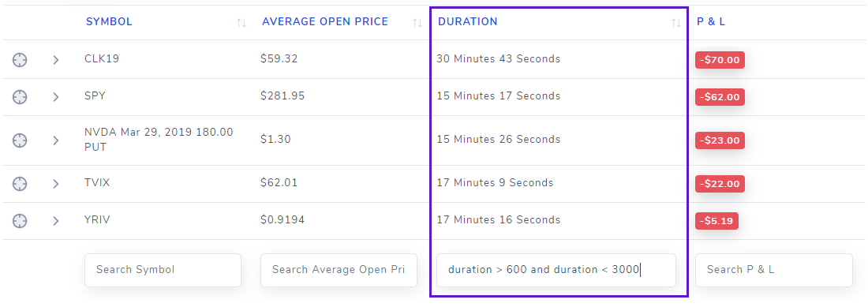
Task: Focus the Search Symbol field
Action: tap(163, 270)
